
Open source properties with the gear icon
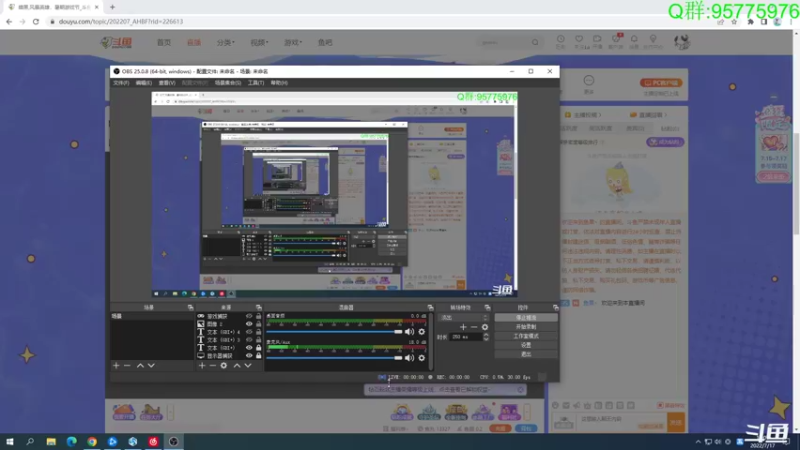click(x=223, y=366)
